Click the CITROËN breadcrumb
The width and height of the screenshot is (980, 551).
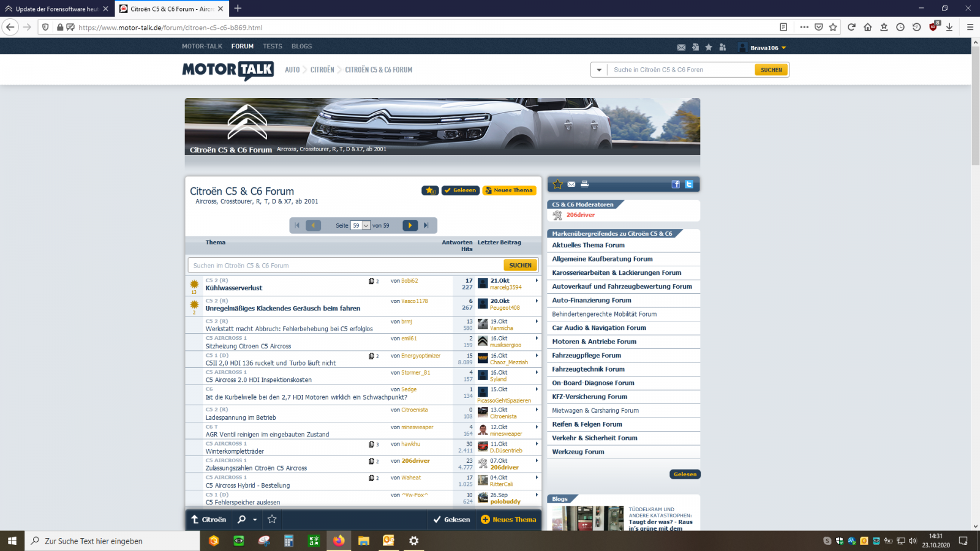[322, 70]
